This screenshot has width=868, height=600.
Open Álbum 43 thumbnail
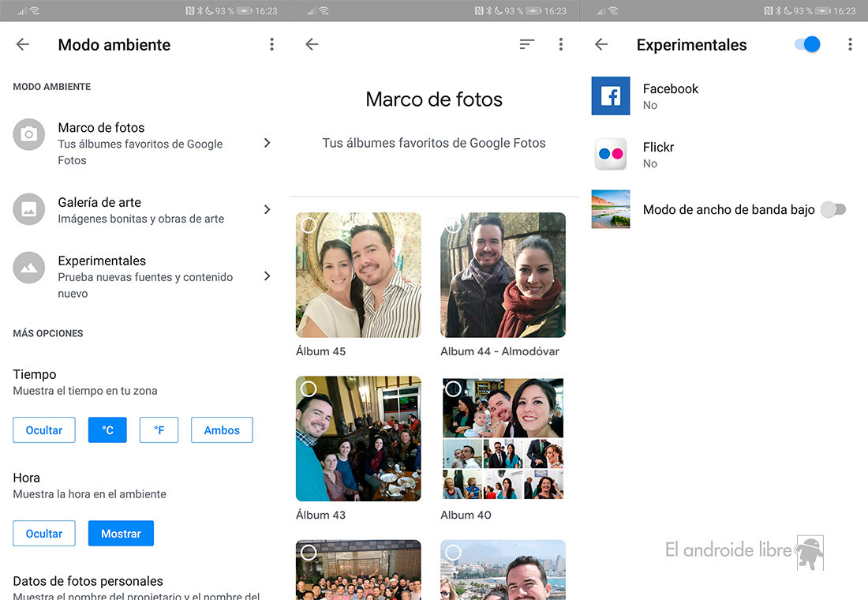pos(358,439)
